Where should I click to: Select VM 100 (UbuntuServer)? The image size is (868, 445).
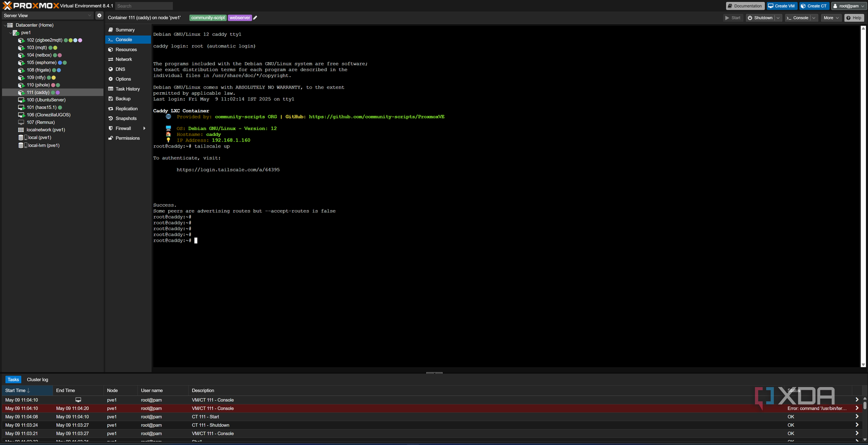[x=46, y=100]
